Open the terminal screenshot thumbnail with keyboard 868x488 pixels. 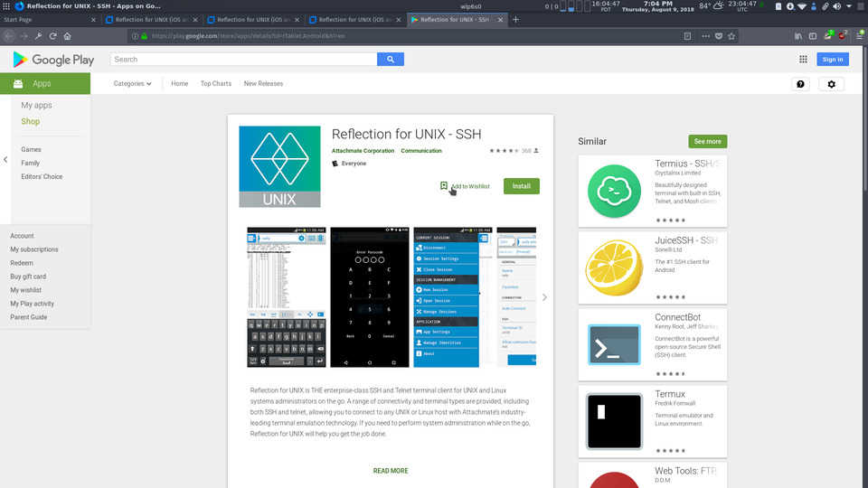click(x=287, y=297)
